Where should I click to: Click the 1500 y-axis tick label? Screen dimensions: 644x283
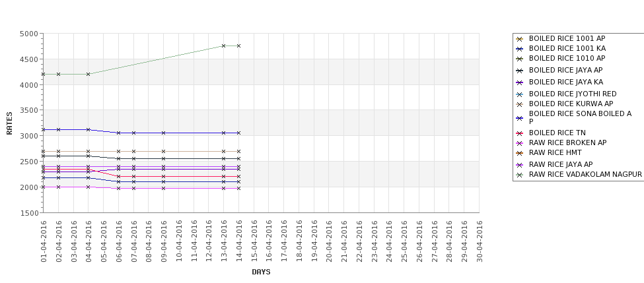(x=29, y=213)
